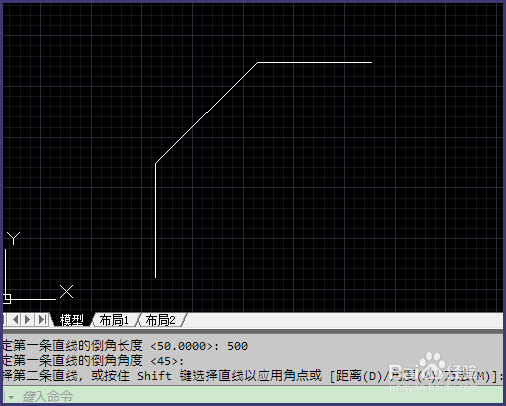
Task: Click the chamfer angle <45> history line
Action: click(x=93, y=360)
